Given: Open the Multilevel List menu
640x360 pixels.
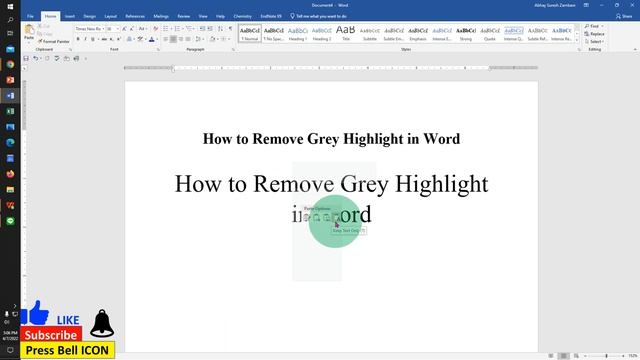Looking at the screenshot, I should tap(190, 29).
